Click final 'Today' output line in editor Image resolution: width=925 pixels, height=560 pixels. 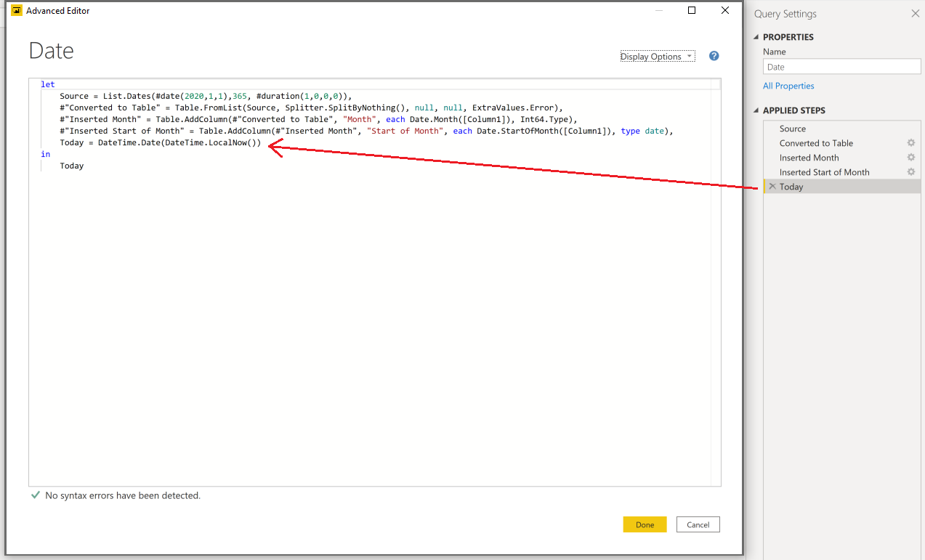click(x=72, y=166)
